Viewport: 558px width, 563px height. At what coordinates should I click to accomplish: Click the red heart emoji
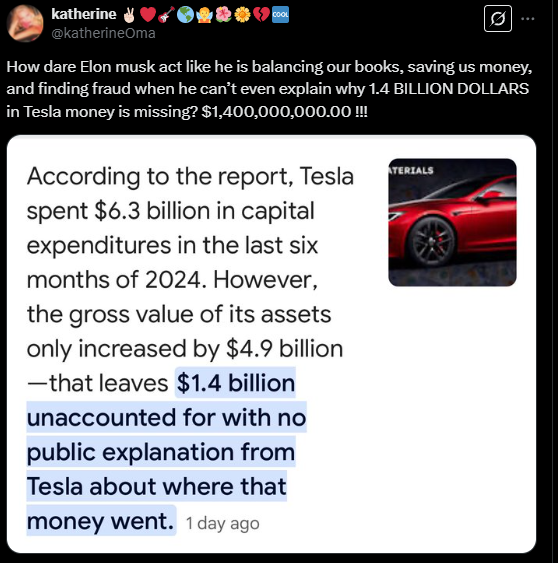(x=148, y=15)
